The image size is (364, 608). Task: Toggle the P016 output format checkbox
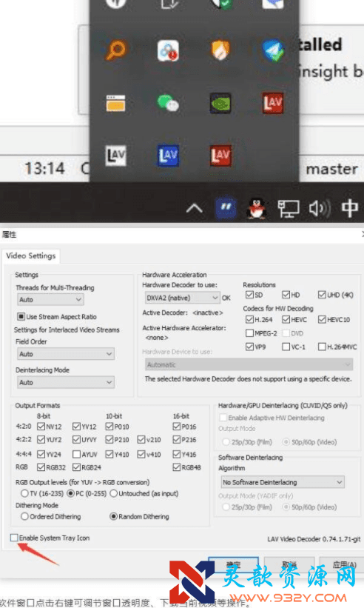(x=177, y=427)
